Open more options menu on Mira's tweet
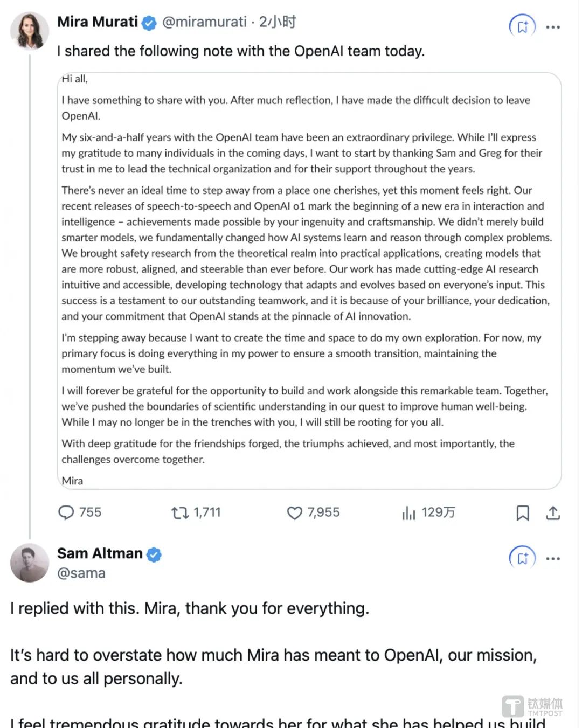This screenshot has width=582, height=728. tap(553, 26)
